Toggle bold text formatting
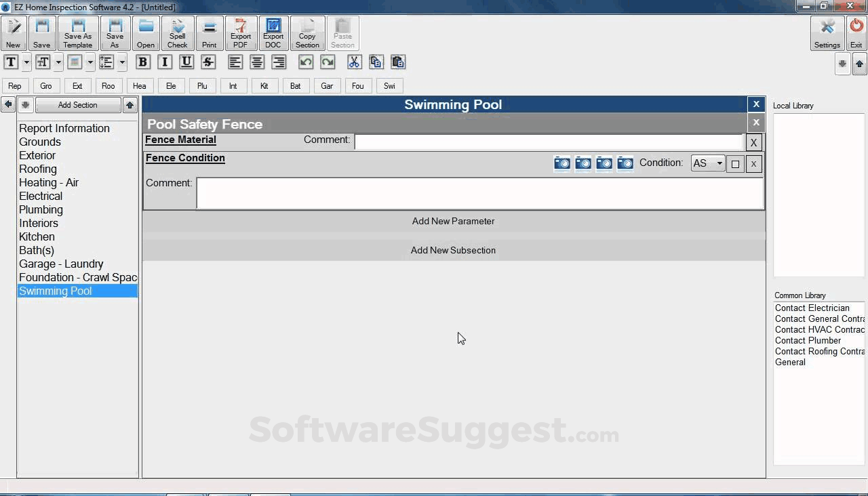The image size is (868, 496). tap(142, 62)
